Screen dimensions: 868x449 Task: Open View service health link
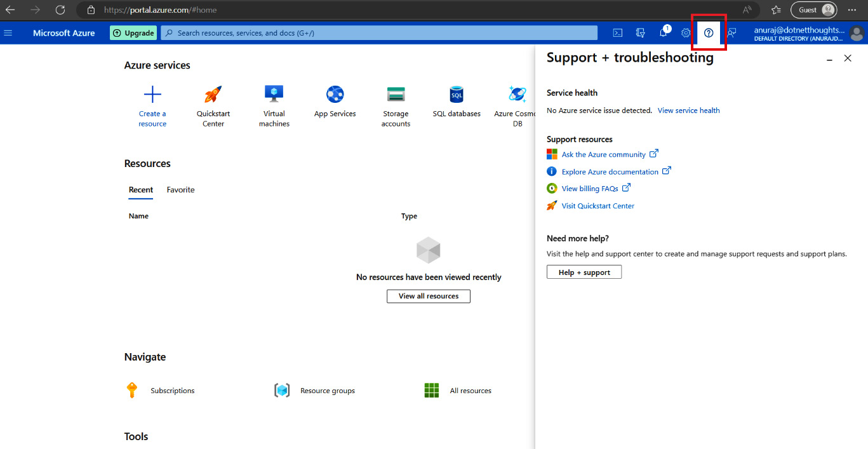(688, 111)
